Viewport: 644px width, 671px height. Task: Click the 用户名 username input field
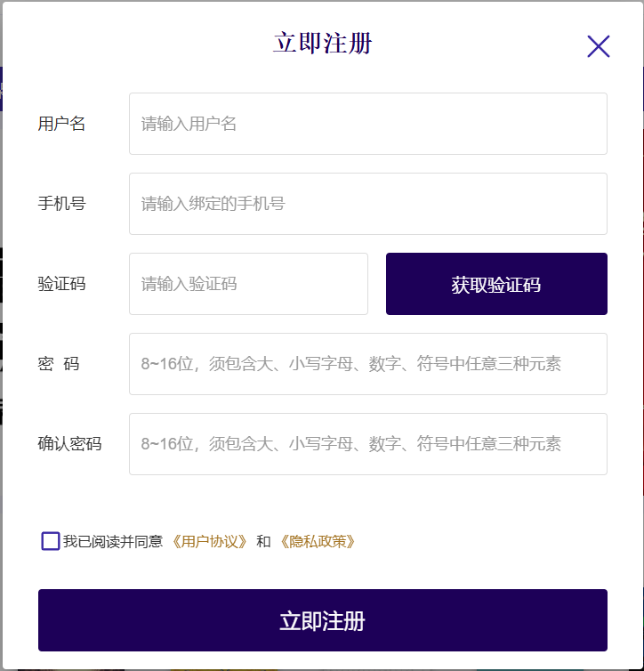point(367,124)
